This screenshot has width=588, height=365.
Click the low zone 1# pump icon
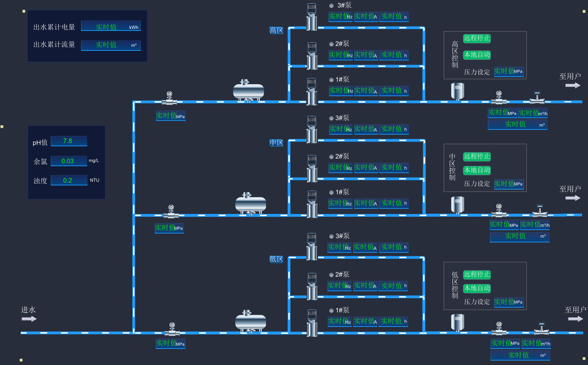click(312, 323)
